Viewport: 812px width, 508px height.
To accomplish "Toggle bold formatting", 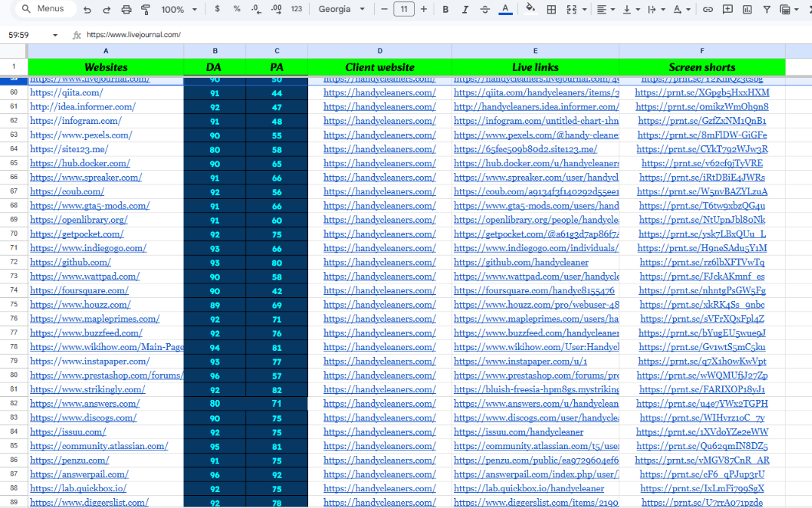I will pyautogui.click(x=446, y=10).
